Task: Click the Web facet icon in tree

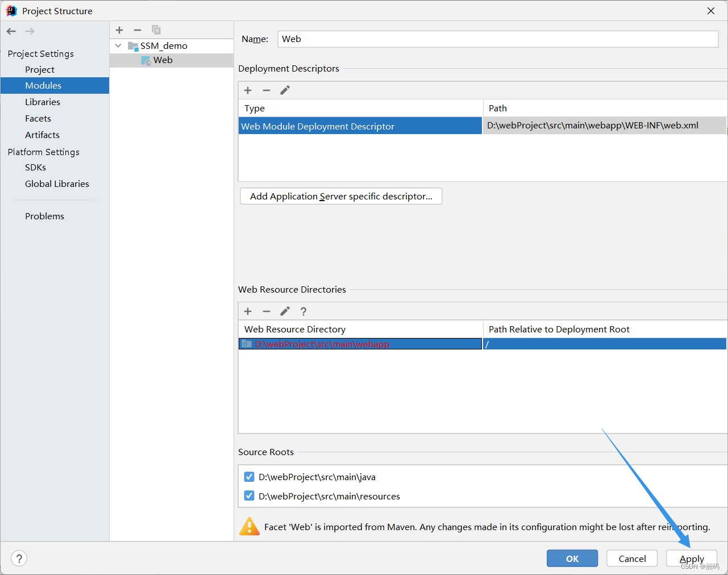Action: pyautogui.click(x=146, y=60)
